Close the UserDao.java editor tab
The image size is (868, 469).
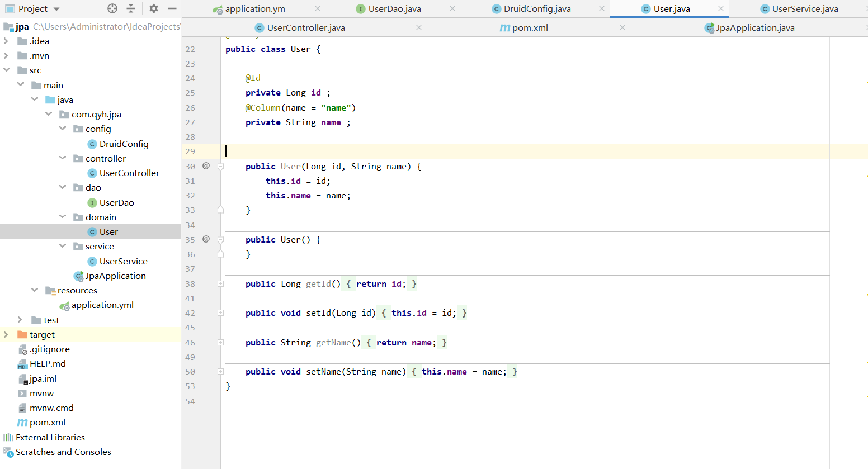pyautogui.click(x=452, y=8)
